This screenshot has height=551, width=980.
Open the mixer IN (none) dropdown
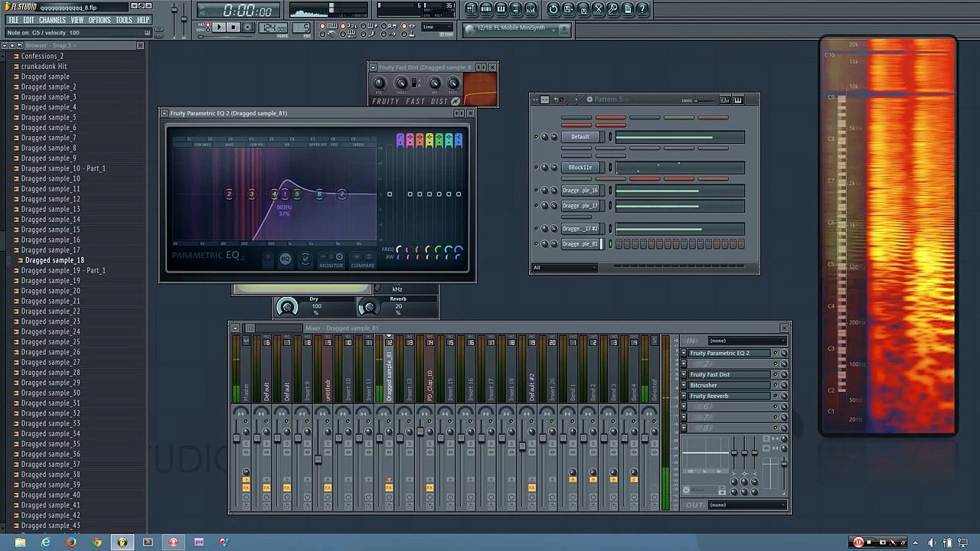746,341
